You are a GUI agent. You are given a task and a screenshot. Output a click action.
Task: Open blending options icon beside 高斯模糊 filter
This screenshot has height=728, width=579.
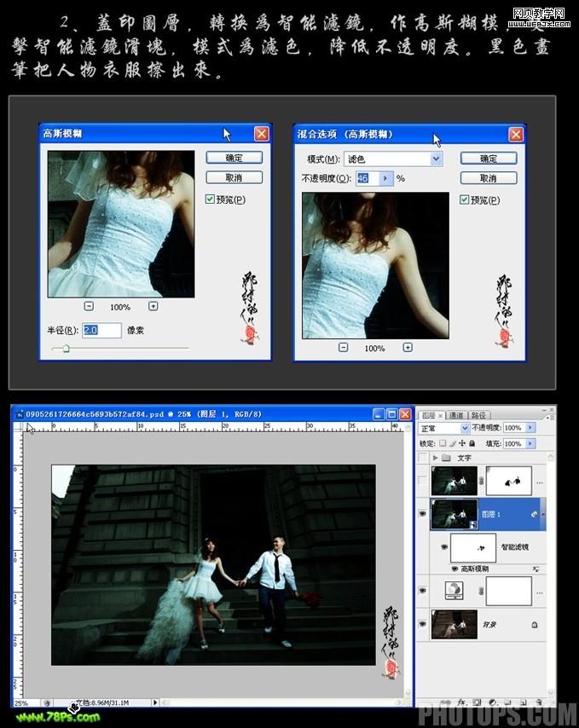[x=536, y=569]
